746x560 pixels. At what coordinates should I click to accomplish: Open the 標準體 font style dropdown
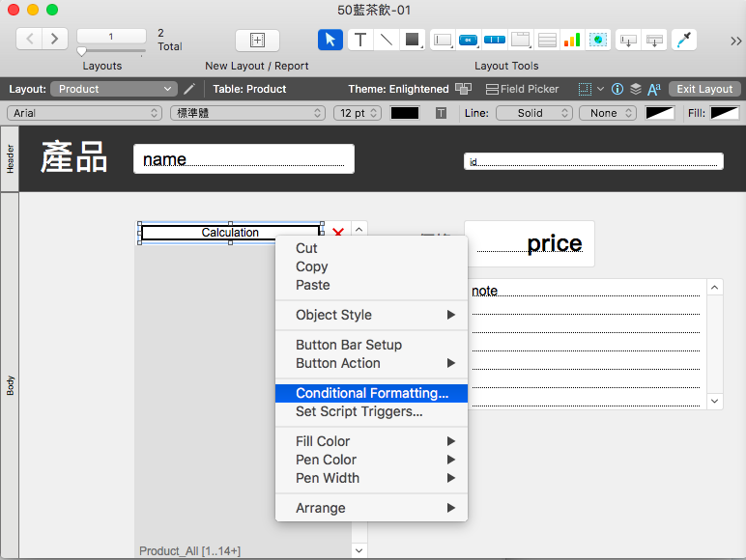pyautogui.click(x=248, y=113)
